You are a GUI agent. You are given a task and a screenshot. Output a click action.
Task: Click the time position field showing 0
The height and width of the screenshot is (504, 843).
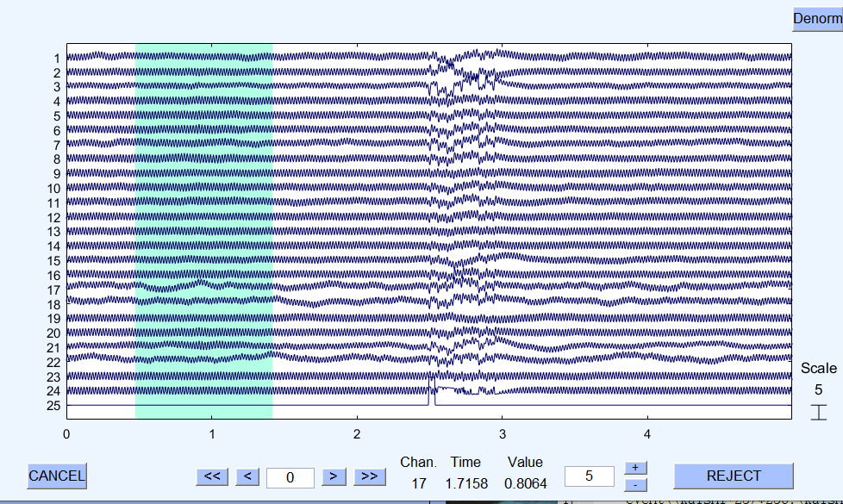click(290, 477)
